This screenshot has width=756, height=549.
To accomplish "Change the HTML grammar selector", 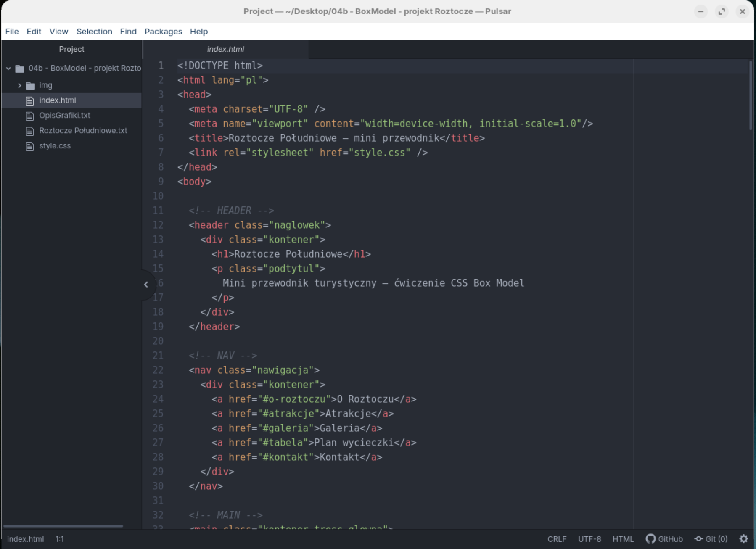I will 623,539.
